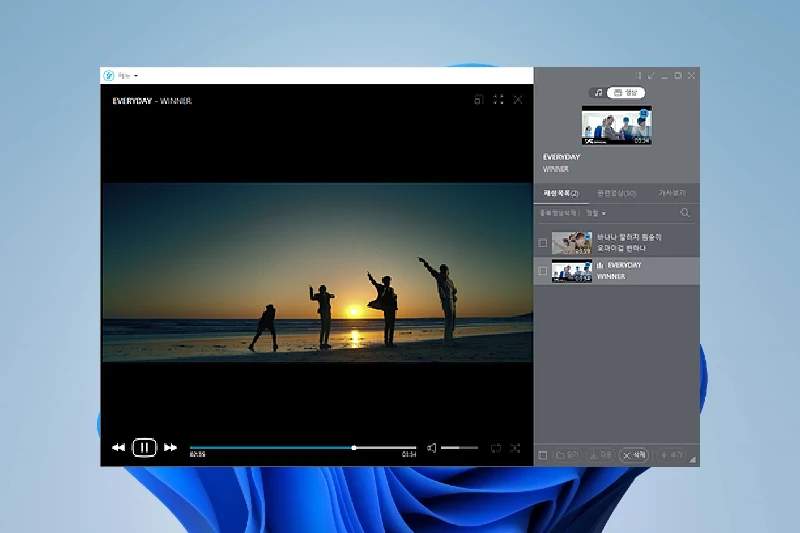Screen dimensions: 800x533
Task: Enter fullscreen video mode
Action: coord(498,99)
